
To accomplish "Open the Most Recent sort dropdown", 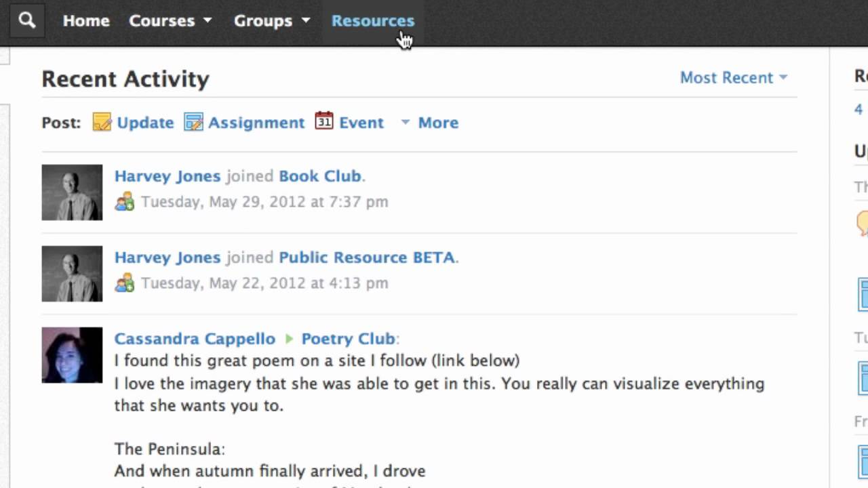I will pos(734,77).
